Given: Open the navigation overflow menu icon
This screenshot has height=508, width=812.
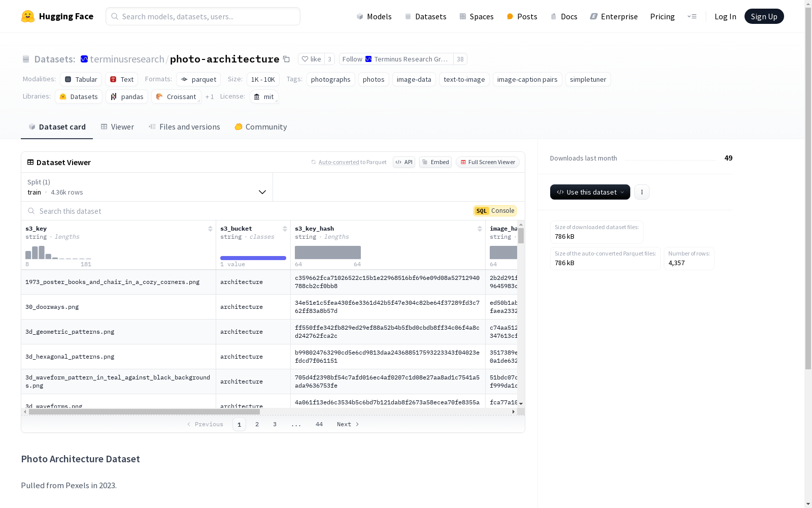Looking at the screenshot, I should tap(692, 16).
